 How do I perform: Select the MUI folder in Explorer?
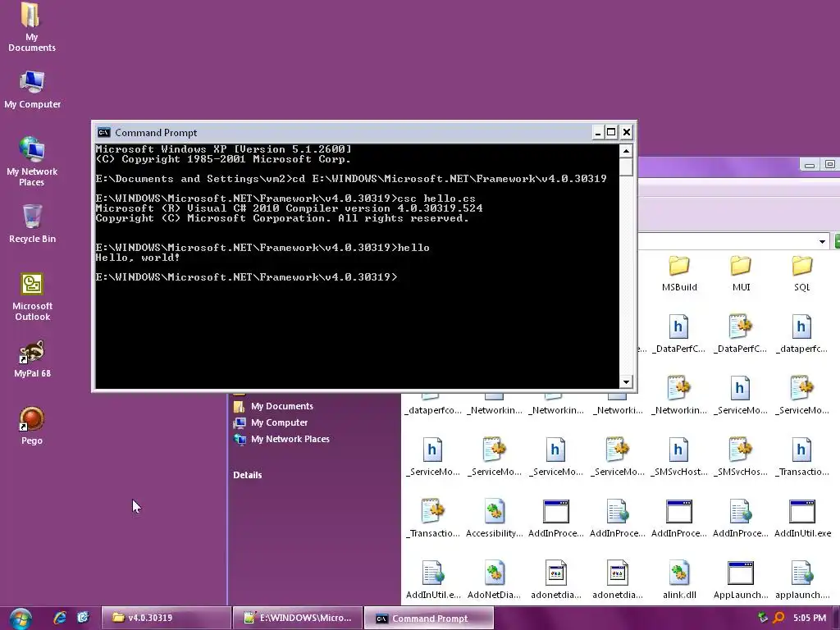point(741,274)
